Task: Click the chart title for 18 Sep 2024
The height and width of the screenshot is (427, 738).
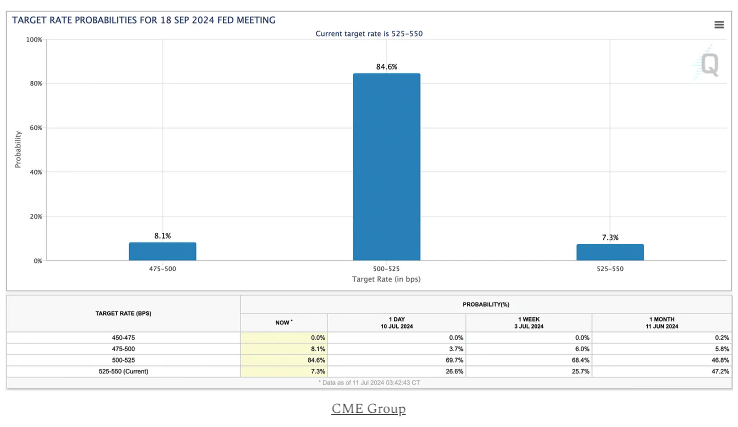Action: pyautogui.click(x=144, y=20)
